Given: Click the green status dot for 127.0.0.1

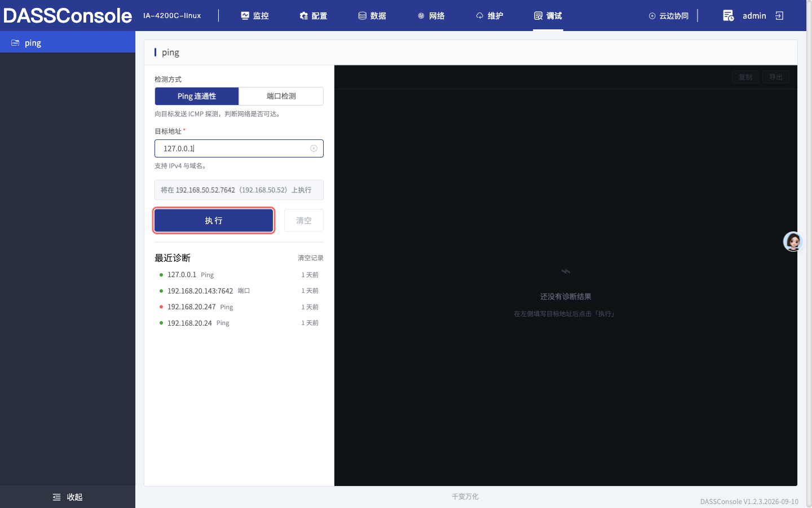Looking at the screenshot, I should pyautogui.click(x=161, y=275).
